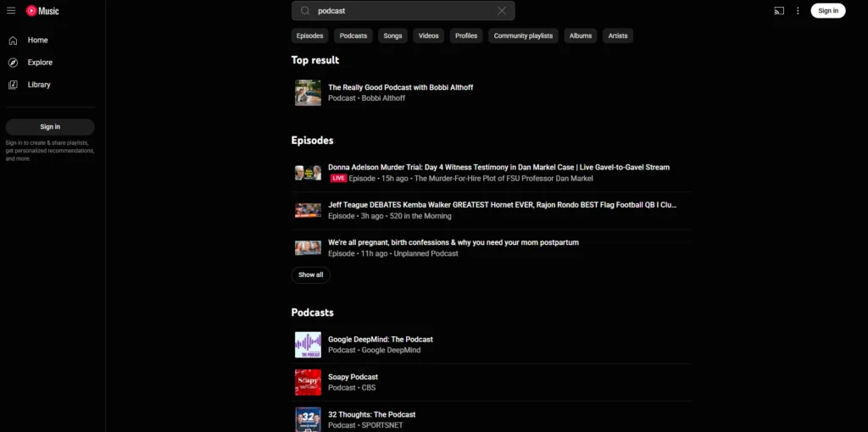Filter results by Podcasts chip
The width and height of the screenshot is (868, 432).
point(353,36)
